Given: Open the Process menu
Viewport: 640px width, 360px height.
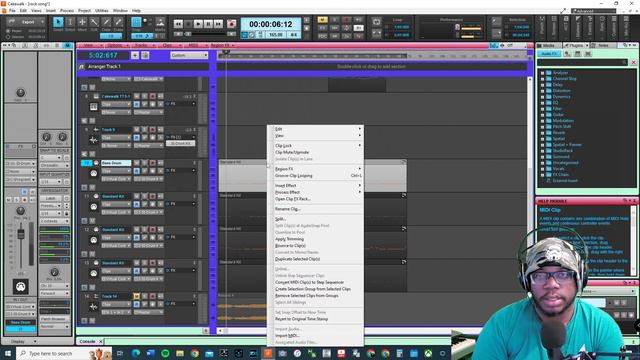Looking at the screenshot, I should [67, 10].
